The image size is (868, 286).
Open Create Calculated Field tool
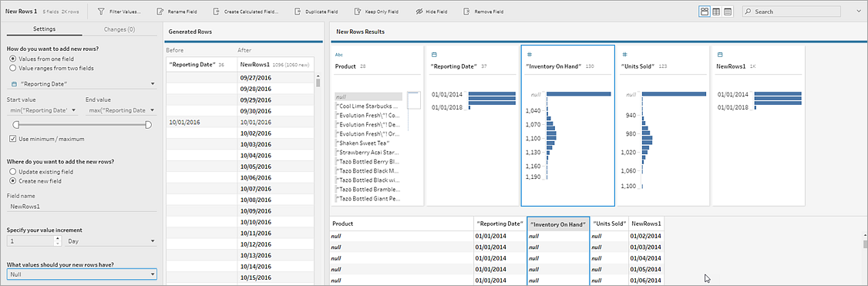click(214, 11)
